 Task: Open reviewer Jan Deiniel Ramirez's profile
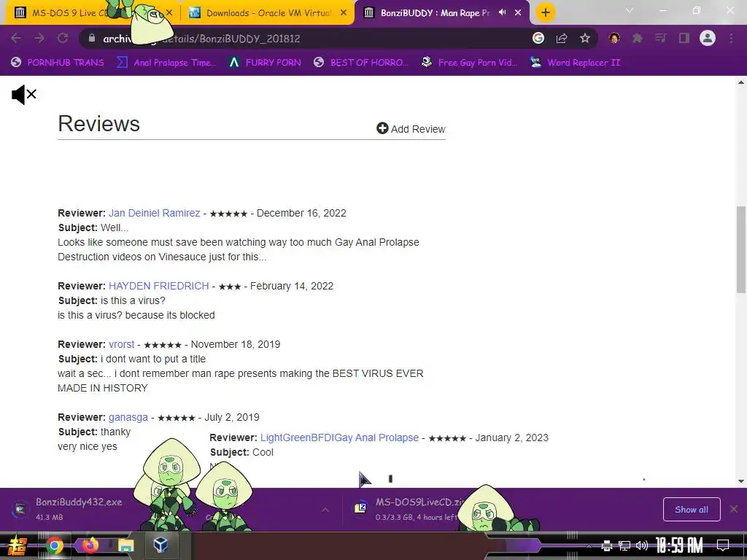[155, 213]
